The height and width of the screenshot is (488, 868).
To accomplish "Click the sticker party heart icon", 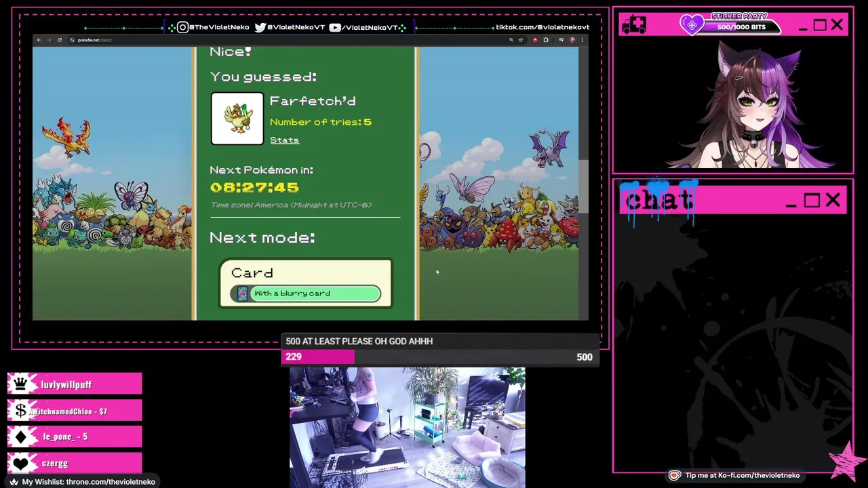I will click(692, 25).
